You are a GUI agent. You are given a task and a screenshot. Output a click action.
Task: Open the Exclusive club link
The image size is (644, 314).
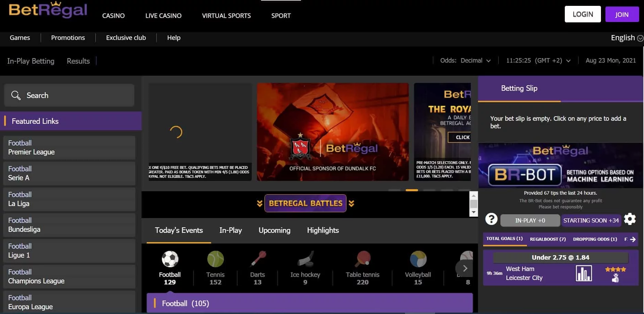click(126, 38)
